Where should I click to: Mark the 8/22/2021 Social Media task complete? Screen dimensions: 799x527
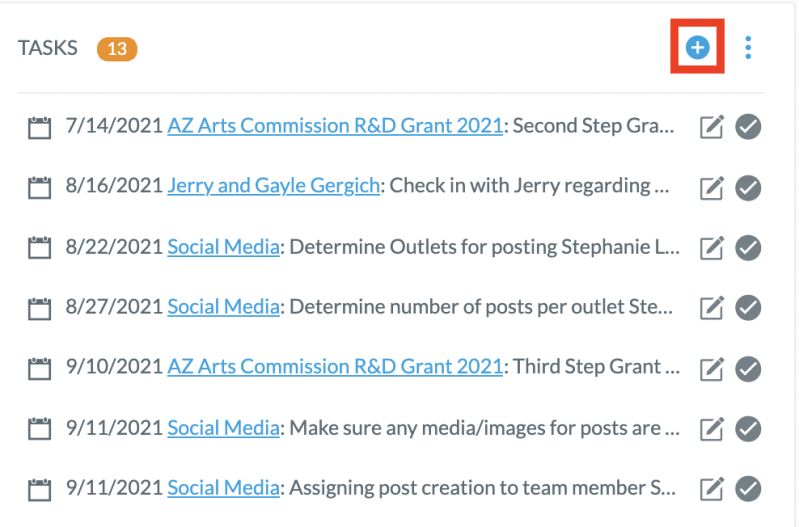pyautogui.click(x=748, y=248)
